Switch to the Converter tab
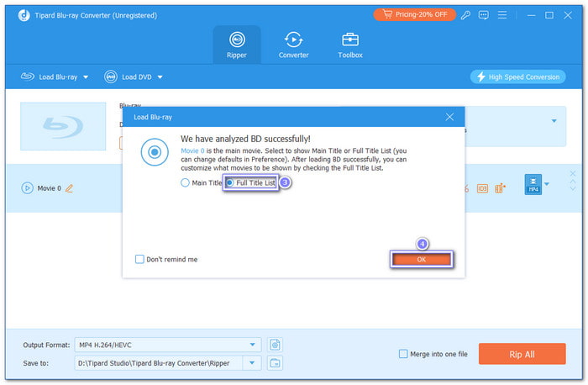The image size is (588, 385). 293,45
